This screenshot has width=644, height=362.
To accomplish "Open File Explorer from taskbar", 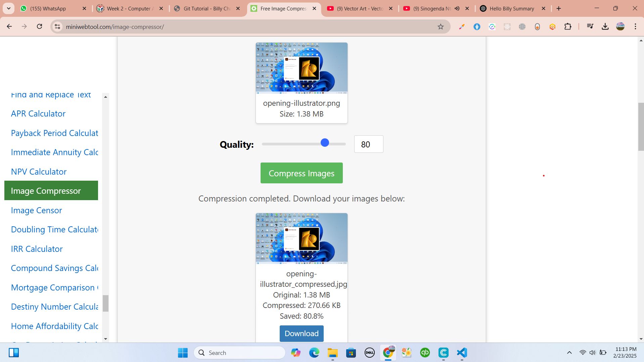I will tap(333, 353).
